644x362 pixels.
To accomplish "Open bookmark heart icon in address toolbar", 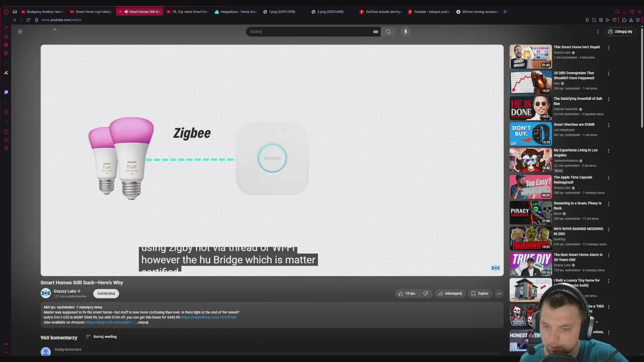I will point(614,20).
